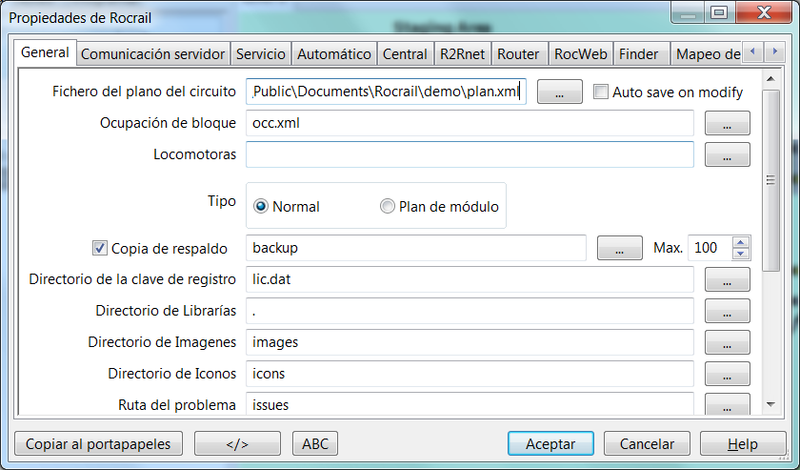Click the Cancelar button

pos(647,443)
